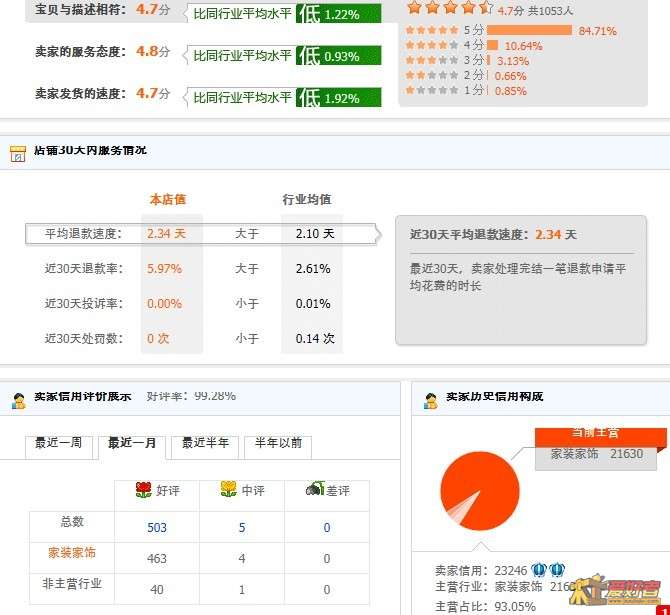Click the green 低 0.93% comparison badge
Viewport: 670px width, 615px height.
[338, 56]
